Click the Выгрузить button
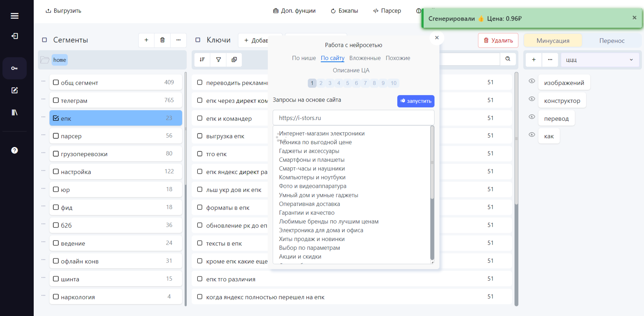 [x=64, y=11]
